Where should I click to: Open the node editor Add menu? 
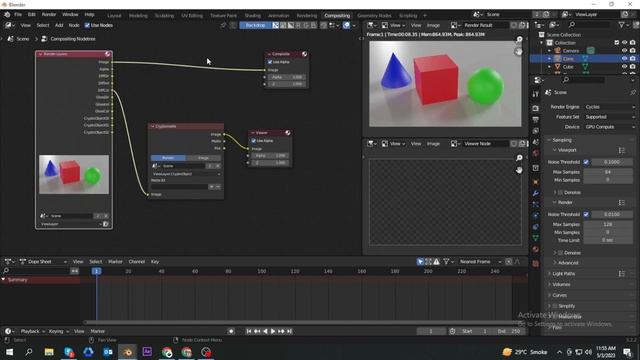tap(59, 25)
